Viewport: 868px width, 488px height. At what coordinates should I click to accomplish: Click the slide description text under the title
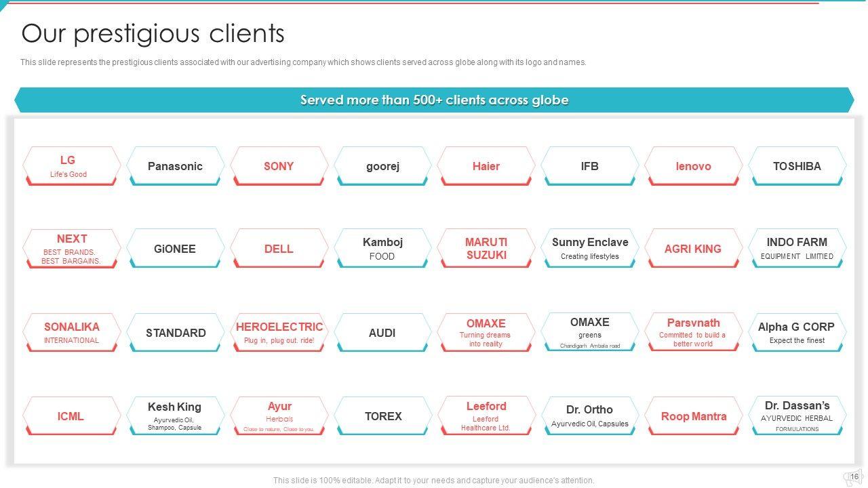303,62
